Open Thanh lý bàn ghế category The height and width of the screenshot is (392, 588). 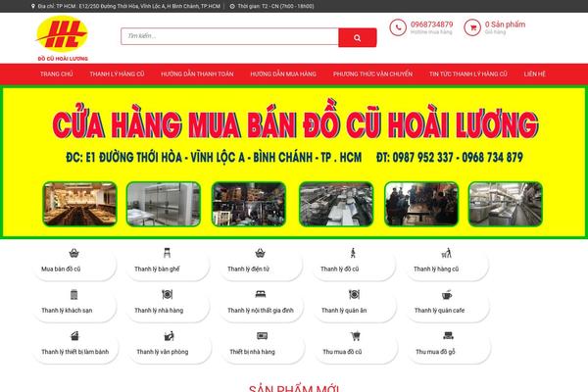pyautogui.click(x=157, y=269)
